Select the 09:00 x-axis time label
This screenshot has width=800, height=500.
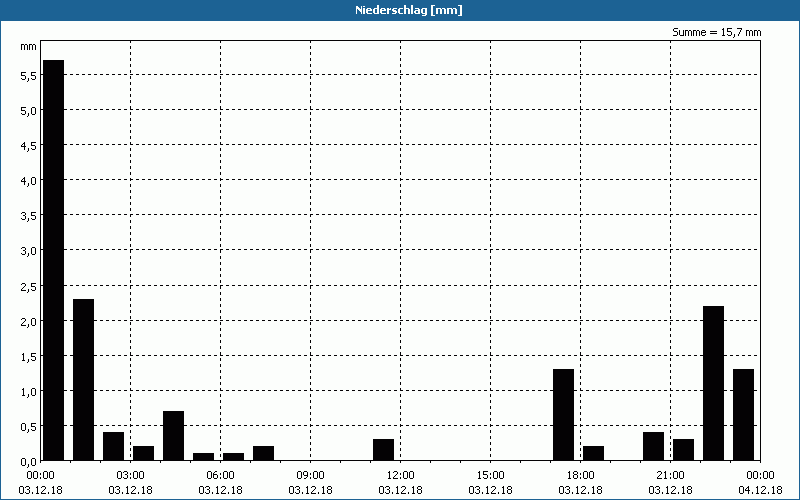point(310,476)
